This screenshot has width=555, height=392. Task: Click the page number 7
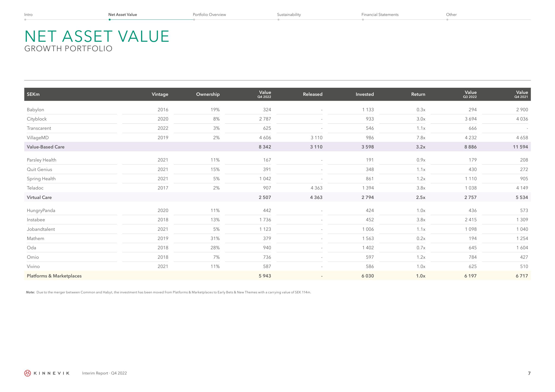point(529,373)
